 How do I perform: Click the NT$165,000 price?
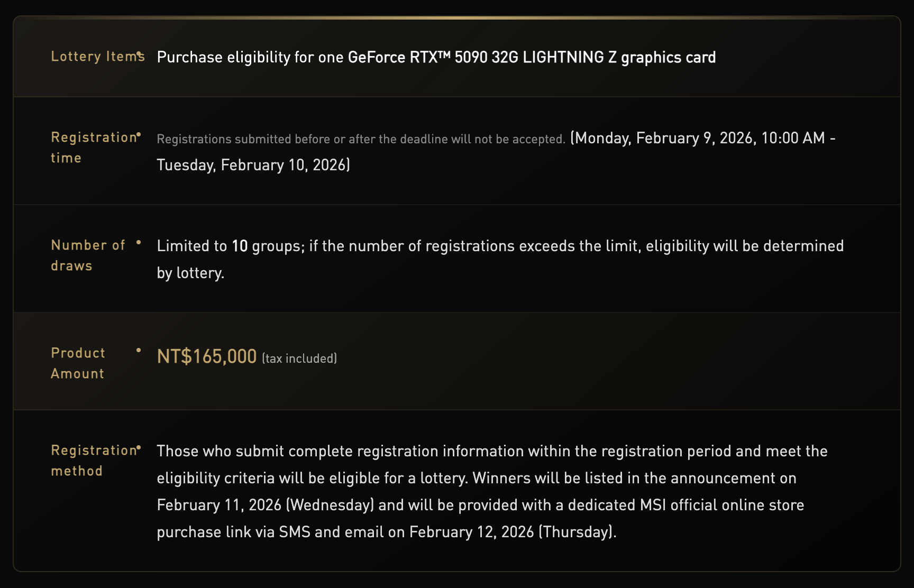(207, 356)
